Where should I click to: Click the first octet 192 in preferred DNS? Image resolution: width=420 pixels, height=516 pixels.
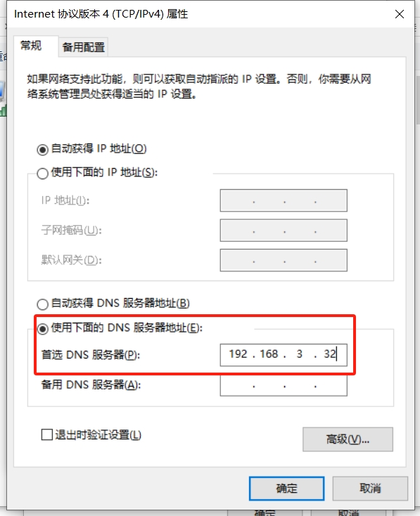[238, 354]
